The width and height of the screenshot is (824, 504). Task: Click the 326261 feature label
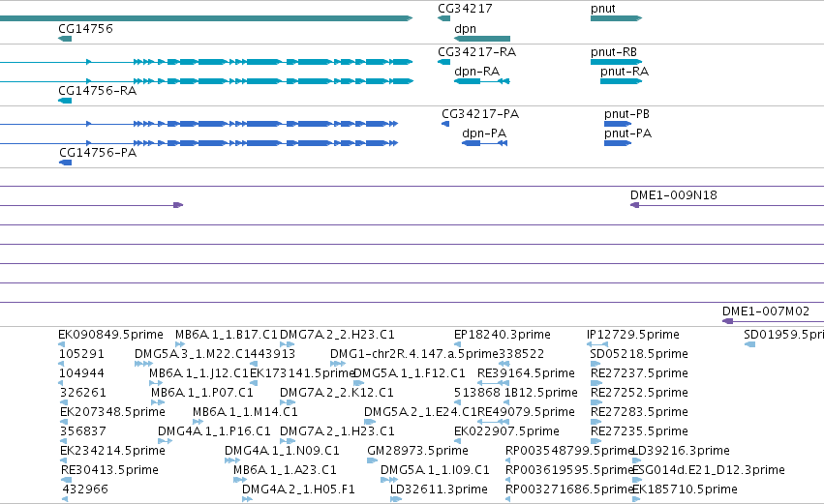click(x=83, y=393)
